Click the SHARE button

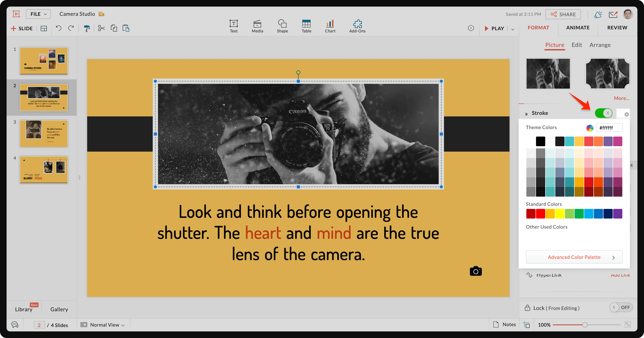[x=563, y=14]
